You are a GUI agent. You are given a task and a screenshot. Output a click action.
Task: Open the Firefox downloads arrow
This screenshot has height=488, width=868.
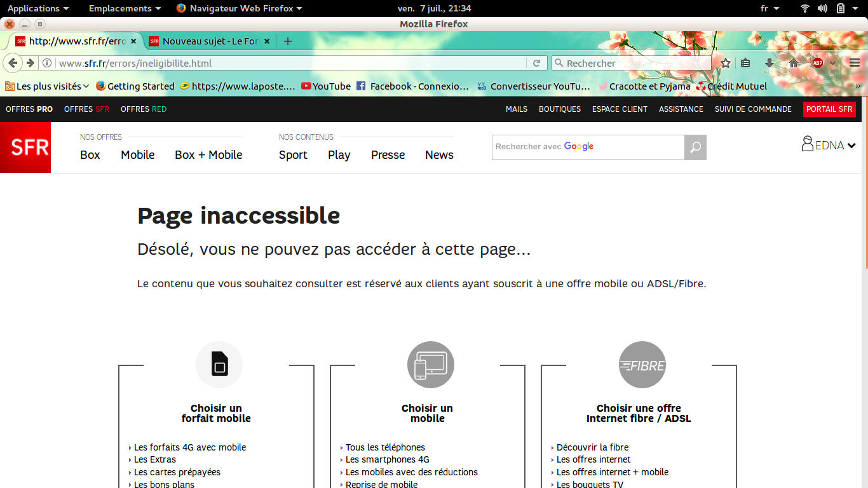point(770,63)
